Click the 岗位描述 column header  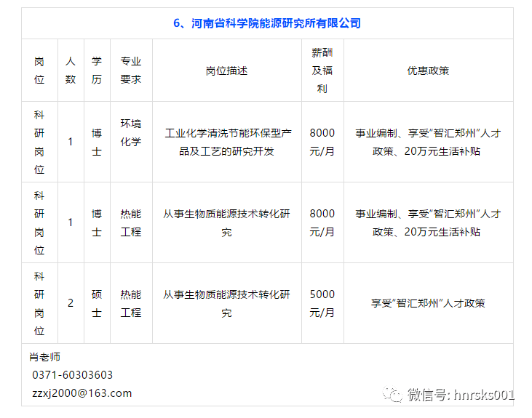coord(226,71)
